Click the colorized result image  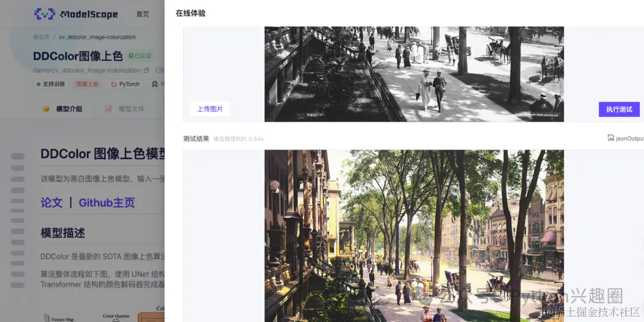pos(414,236)
